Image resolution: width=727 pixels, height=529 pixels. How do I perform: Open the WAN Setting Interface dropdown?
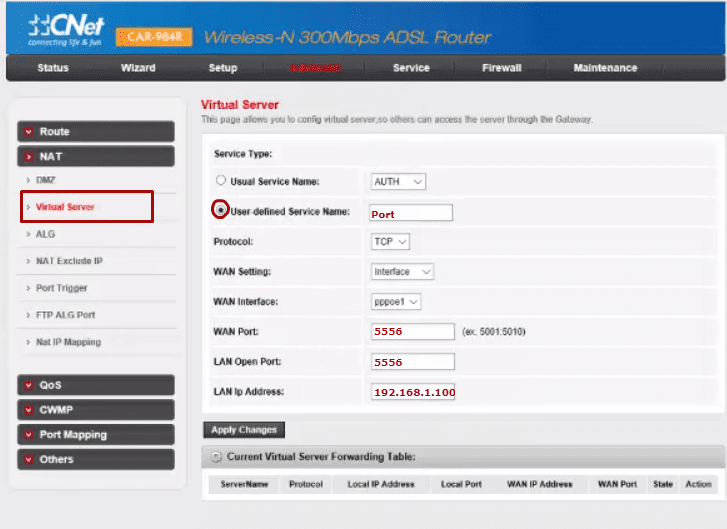pos(402,272)
